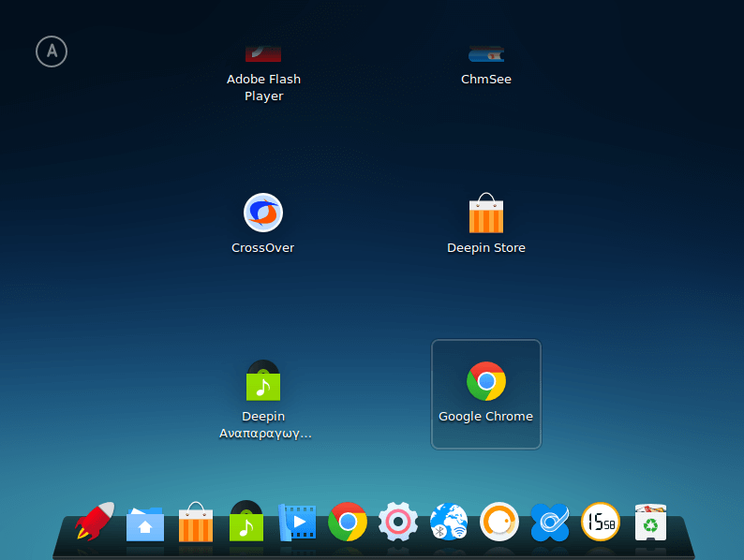Open the network globe icon in dock
The image size is (744, 560).
point(449,522)
